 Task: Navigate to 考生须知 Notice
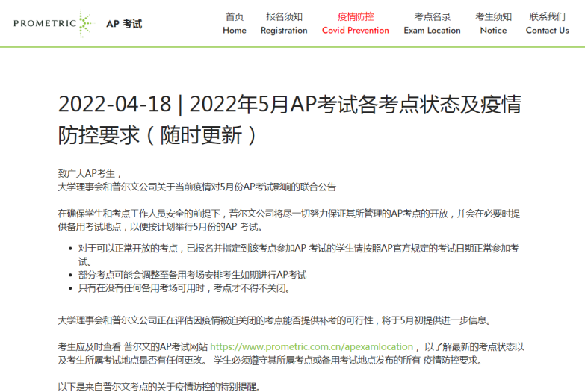(493, 23)
